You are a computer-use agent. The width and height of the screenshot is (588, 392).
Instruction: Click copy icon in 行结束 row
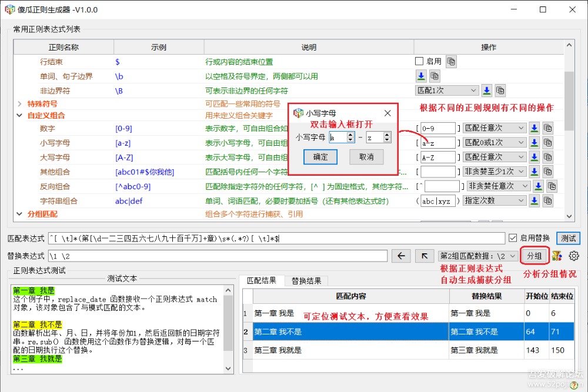coord(451,61)
